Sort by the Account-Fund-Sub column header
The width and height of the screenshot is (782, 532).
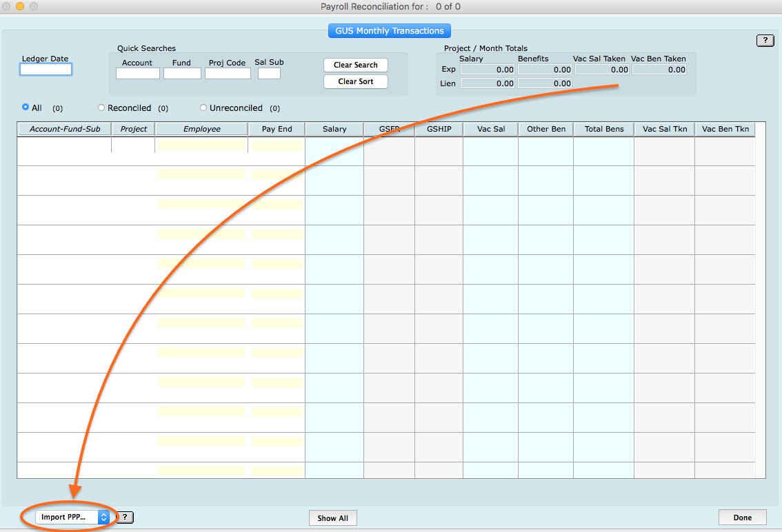pos(65,129)
